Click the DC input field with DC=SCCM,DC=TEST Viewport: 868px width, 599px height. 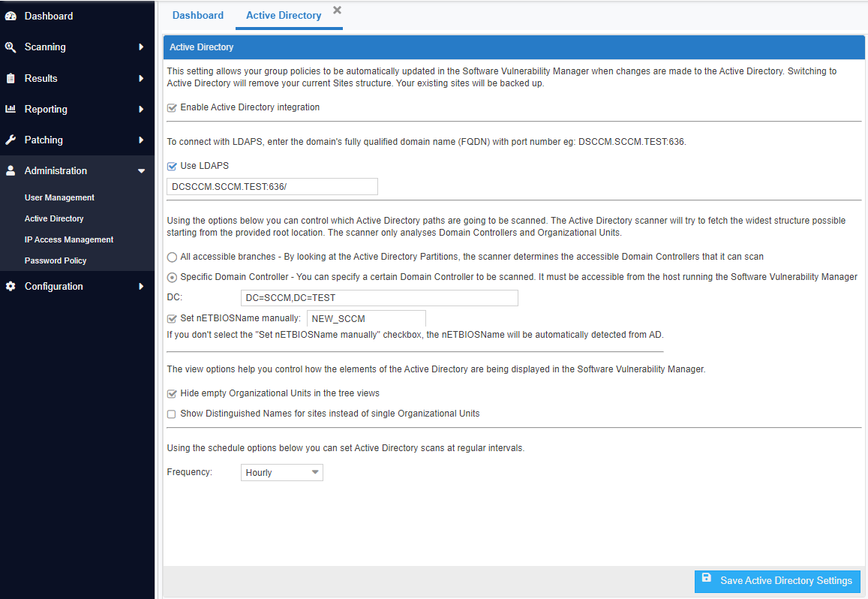click(379, 298)
